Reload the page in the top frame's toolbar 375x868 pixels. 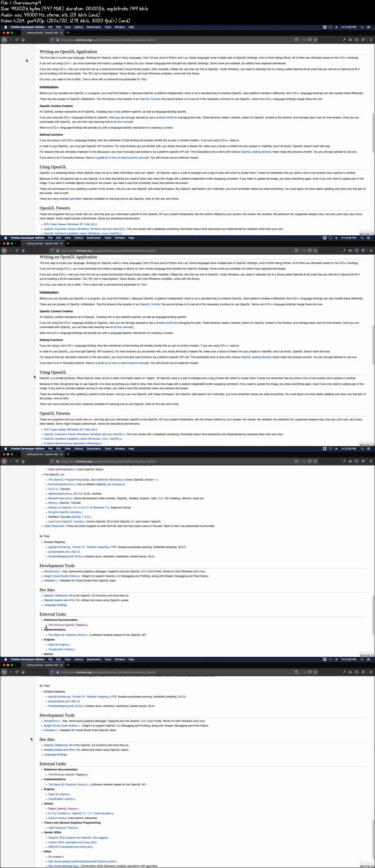click(x=17, y=40)
